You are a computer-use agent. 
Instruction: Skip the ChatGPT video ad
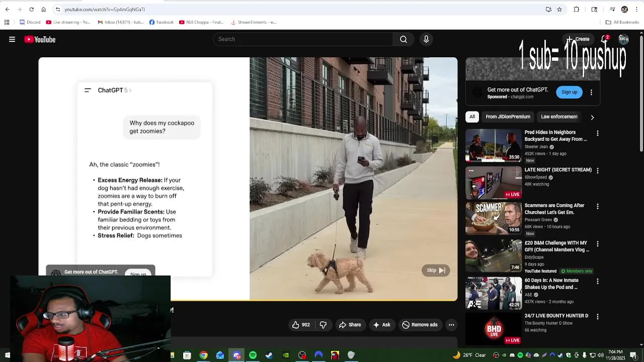coord(436,270)
